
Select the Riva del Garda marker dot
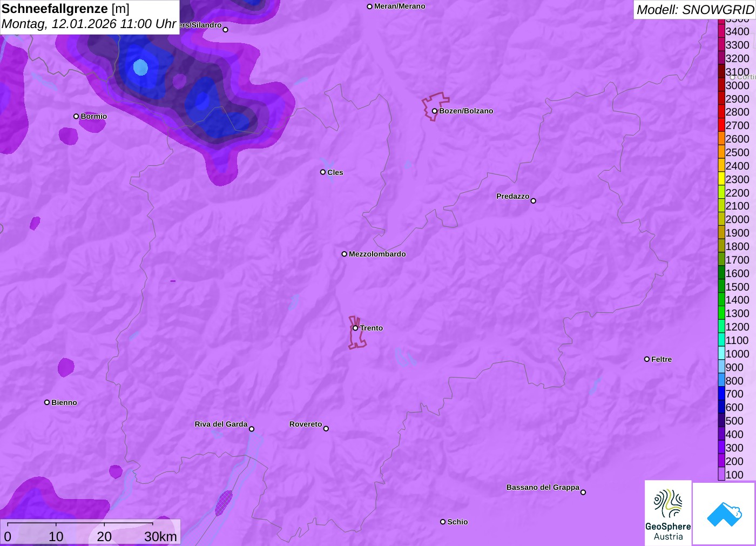[252, 429]
